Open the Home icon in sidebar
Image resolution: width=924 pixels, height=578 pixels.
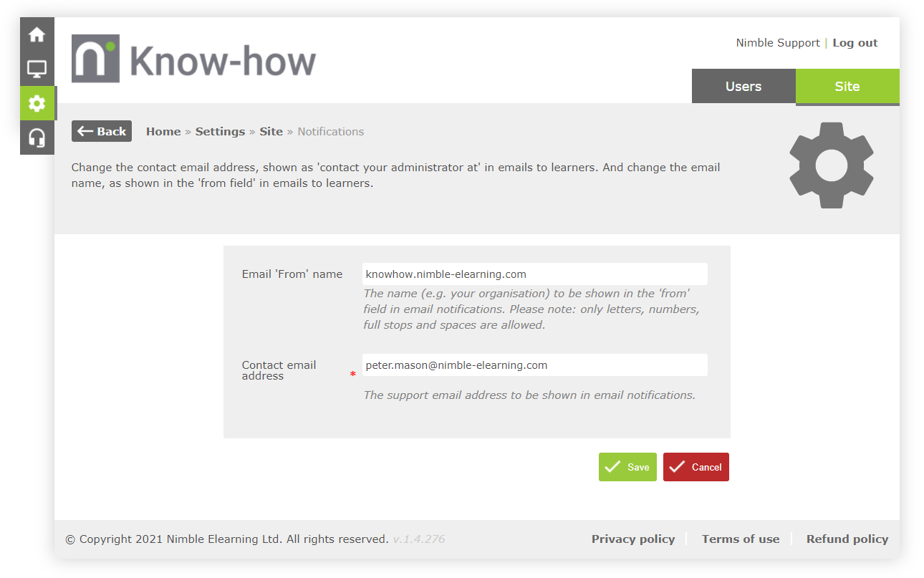tap(37, 34)
